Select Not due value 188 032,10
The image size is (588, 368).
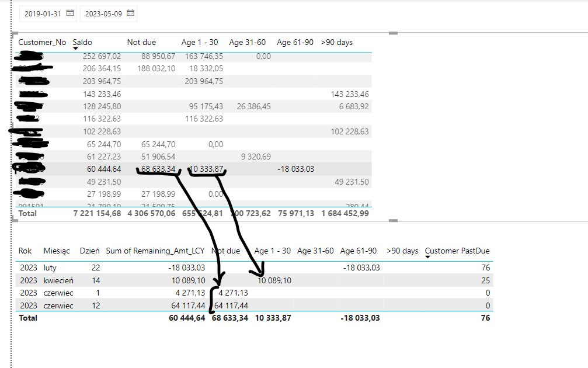click(x=156, y=69)
